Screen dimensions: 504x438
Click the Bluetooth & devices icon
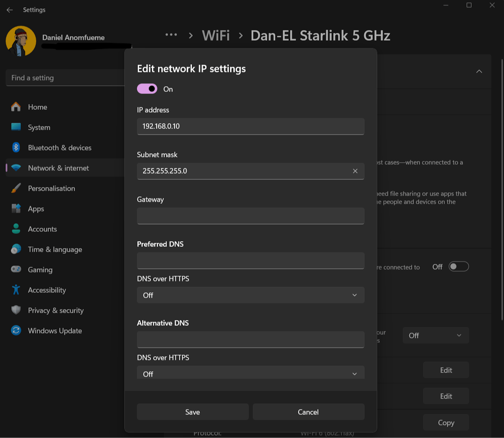(16, 148)
